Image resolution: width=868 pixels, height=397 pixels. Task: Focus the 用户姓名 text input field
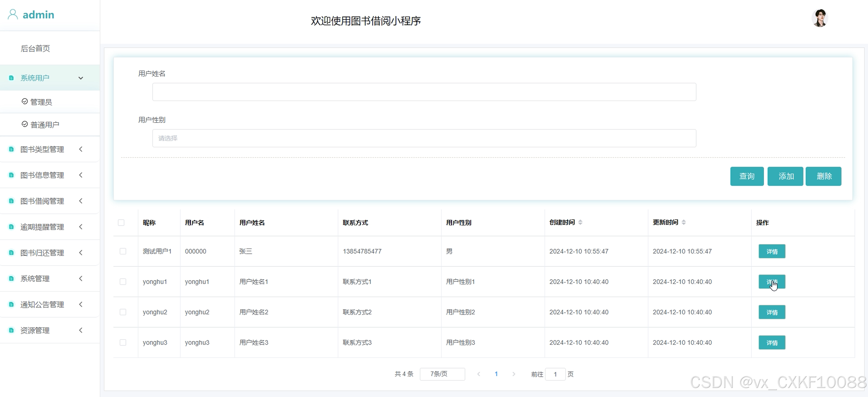[424, 92]
